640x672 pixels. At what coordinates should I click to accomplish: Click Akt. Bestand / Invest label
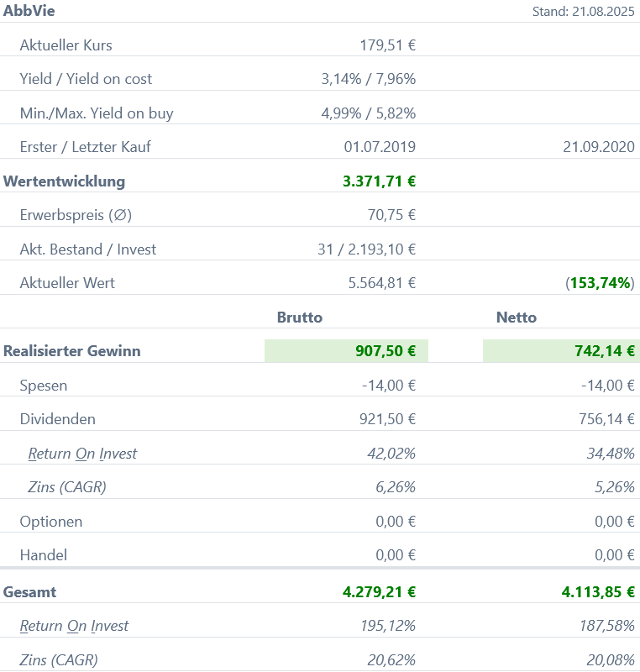(x=88, y=249)
